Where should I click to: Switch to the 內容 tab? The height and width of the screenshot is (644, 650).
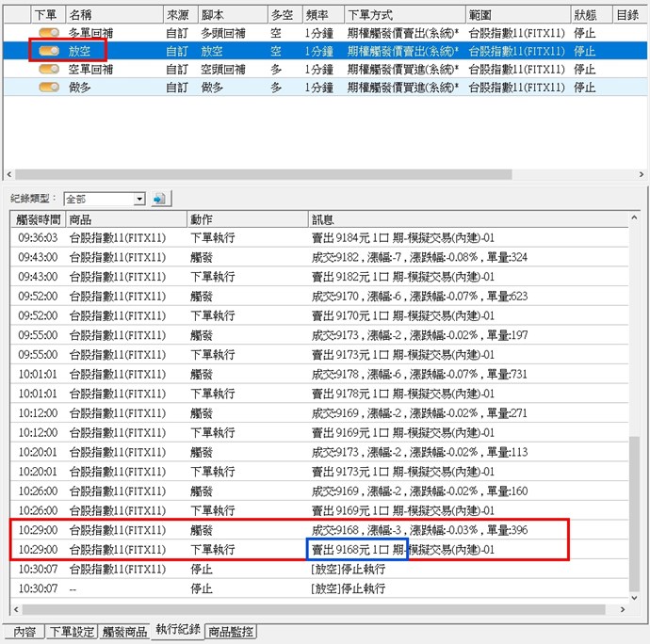point(24,632)
